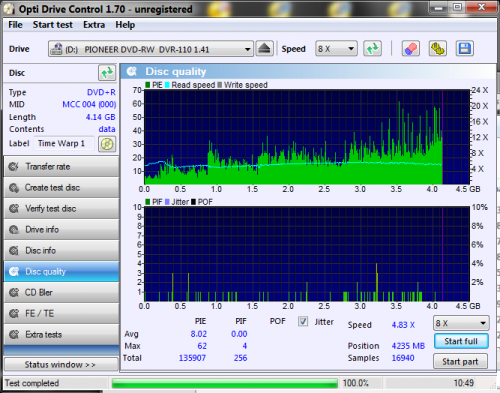Click the Start part button
The image size is (500, 393).
click(x=460, y=362)
